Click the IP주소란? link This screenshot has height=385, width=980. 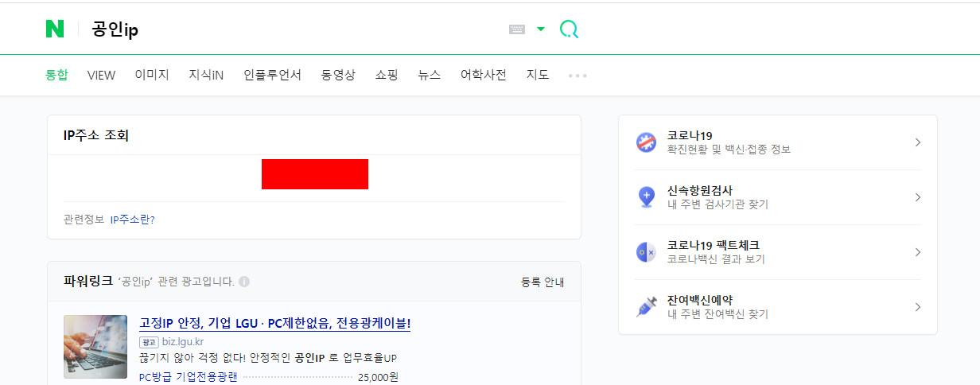[132, 219]
